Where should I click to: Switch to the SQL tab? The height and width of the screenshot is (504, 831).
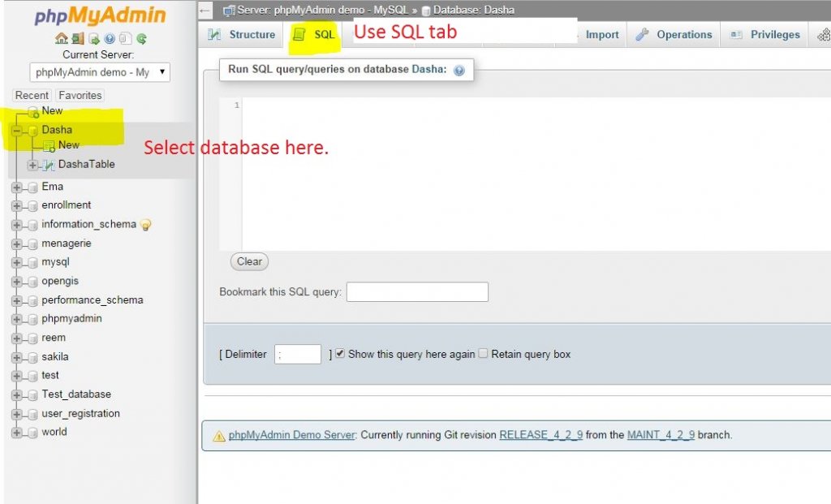tap(314, 35)
